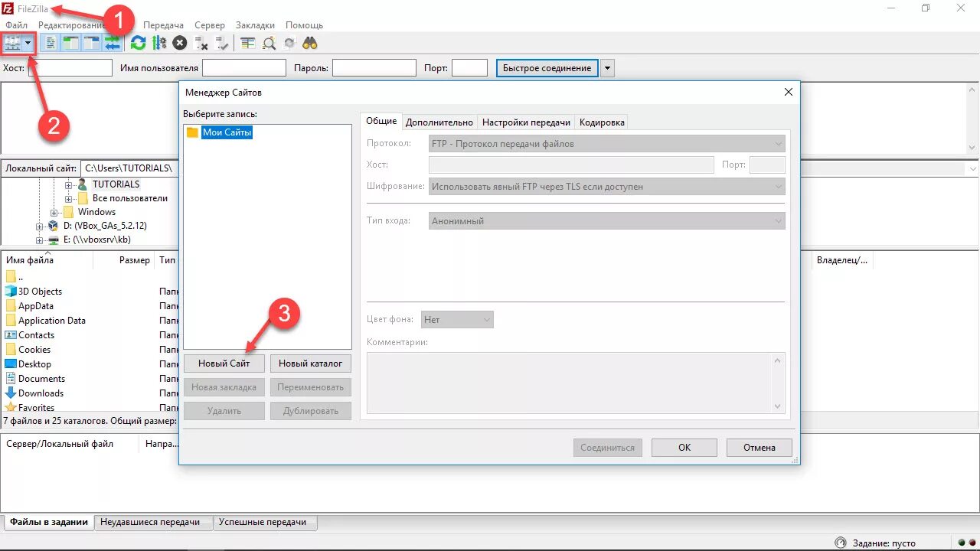Image resolution: width=980 pixels, height=551 pixels.
Task: Switch to the Неудавшиеся передачи tab
Action: click(x=152, y=523)
